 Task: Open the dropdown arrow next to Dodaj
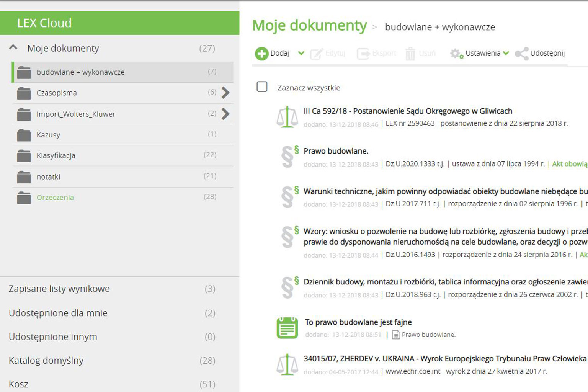coord(301,53)
